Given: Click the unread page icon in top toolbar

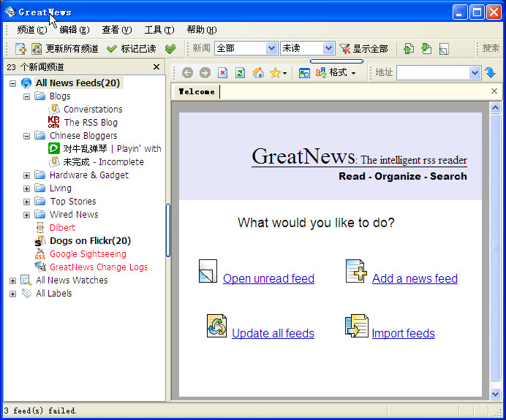Looking at the screenshot, I should 444,49.
